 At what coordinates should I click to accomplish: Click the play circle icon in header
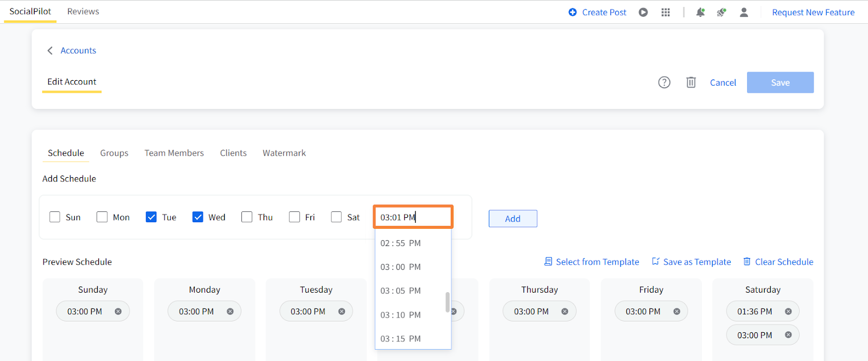(x=643, y=12)
